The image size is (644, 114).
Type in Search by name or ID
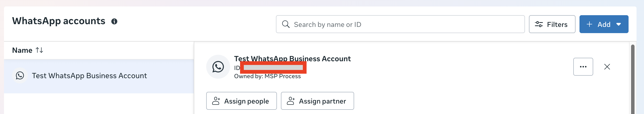click(x=405, y=24)
